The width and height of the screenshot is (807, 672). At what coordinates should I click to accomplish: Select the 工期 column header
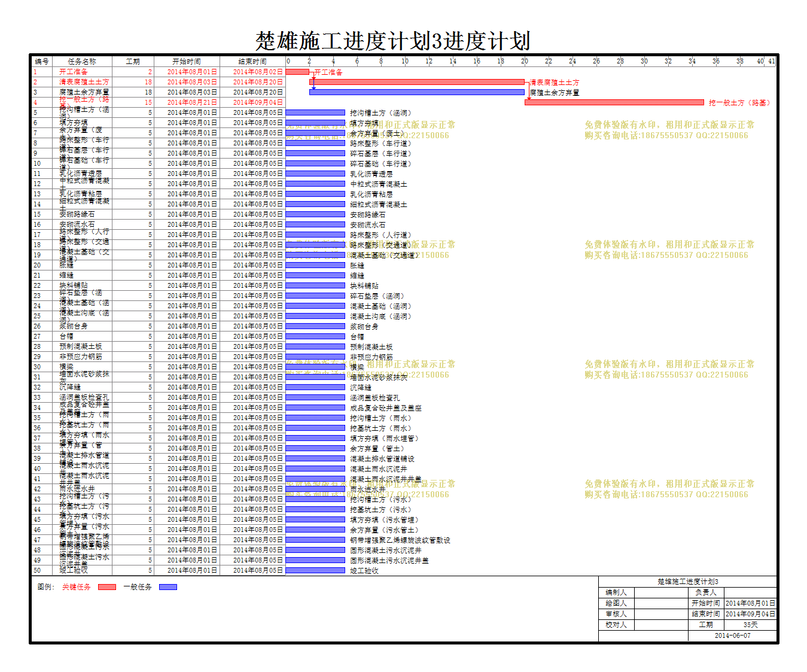133,61
